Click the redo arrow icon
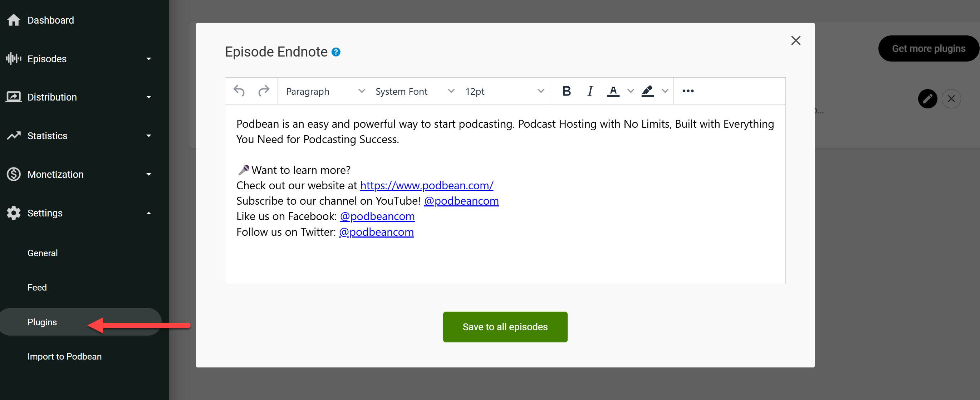 pyautogui.click(x=264, y=91)
